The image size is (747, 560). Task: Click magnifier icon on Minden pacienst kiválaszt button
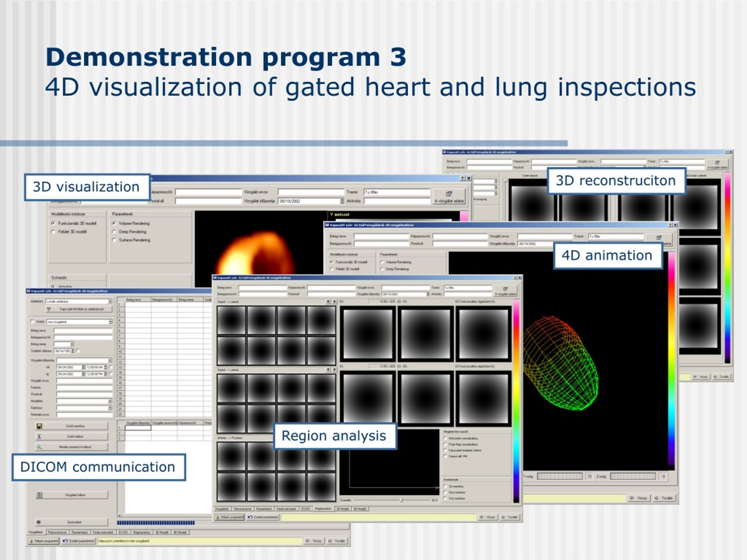coord(39,447)
